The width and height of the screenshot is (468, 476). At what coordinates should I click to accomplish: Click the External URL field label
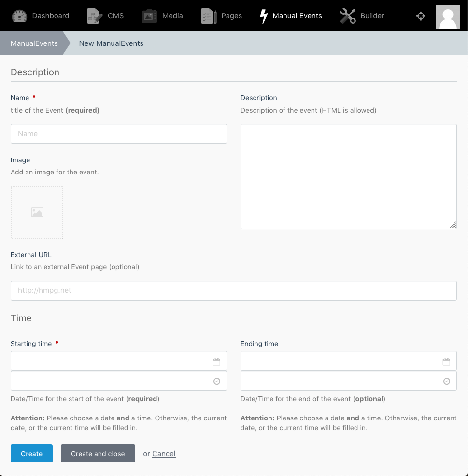click(x=31, y=255)
